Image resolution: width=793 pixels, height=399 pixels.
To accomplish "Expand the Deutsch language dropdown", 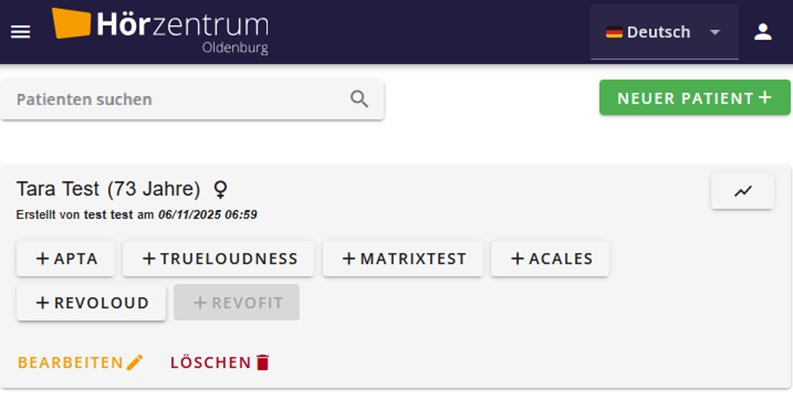I will point(665,32).
